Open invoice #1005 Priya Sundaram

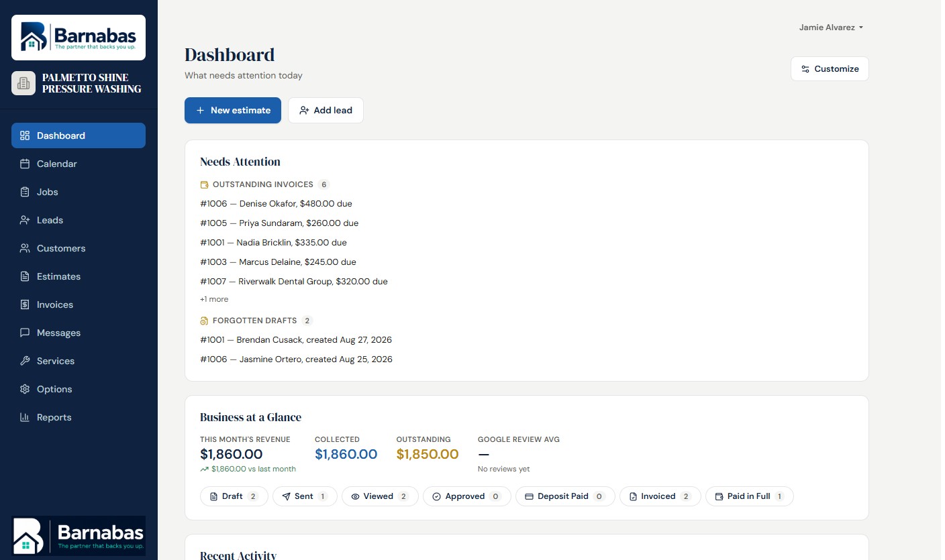pyautogui.click(x=279, y=223)
